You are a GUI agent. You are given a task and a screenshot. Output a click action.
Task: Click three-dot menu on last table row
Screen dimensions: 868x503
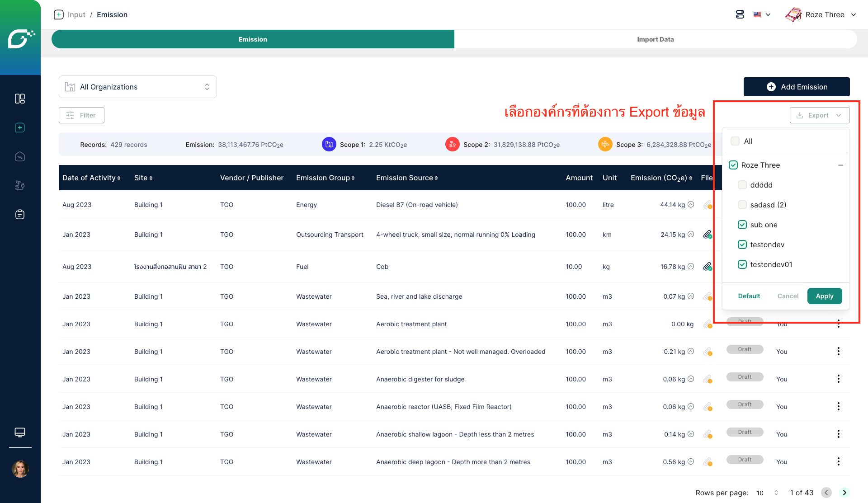pyautogui.click(x=838, y=461)
